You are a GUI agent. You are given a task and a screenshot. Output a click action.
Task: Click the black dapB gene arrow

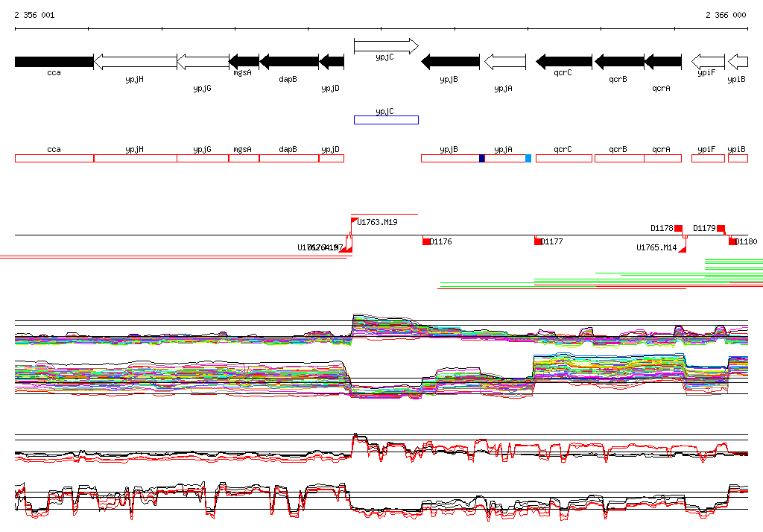(288, 61)
